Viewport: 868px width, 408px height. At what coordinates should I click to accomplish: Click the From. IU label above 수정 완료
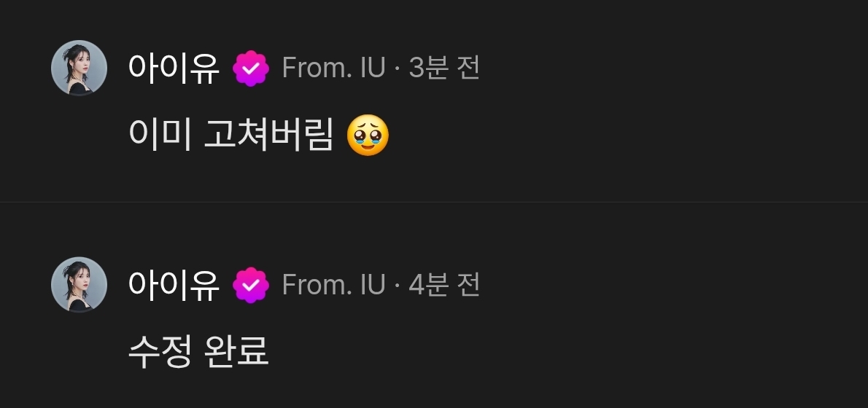coord(333,286)
